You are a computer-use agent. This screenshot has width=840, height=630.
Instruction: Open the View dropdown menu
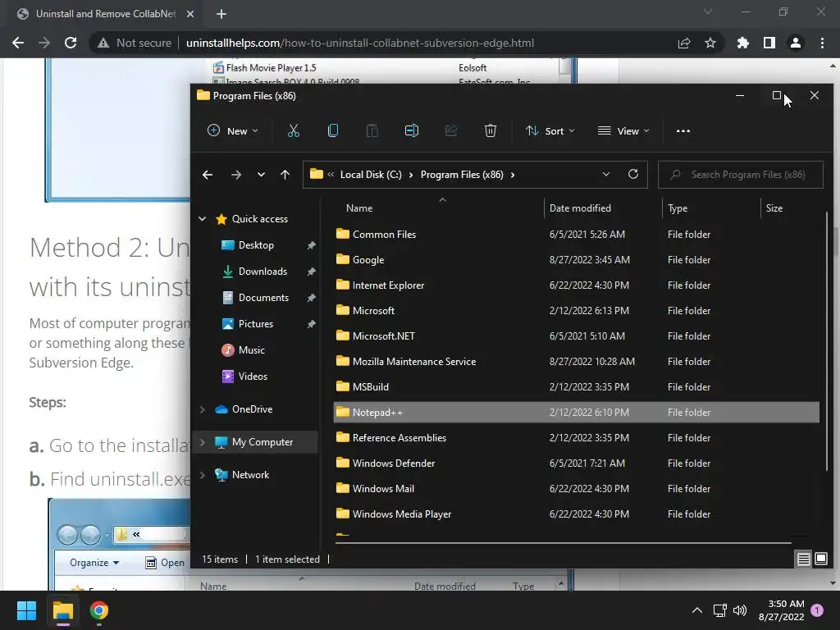click(623, 130)
